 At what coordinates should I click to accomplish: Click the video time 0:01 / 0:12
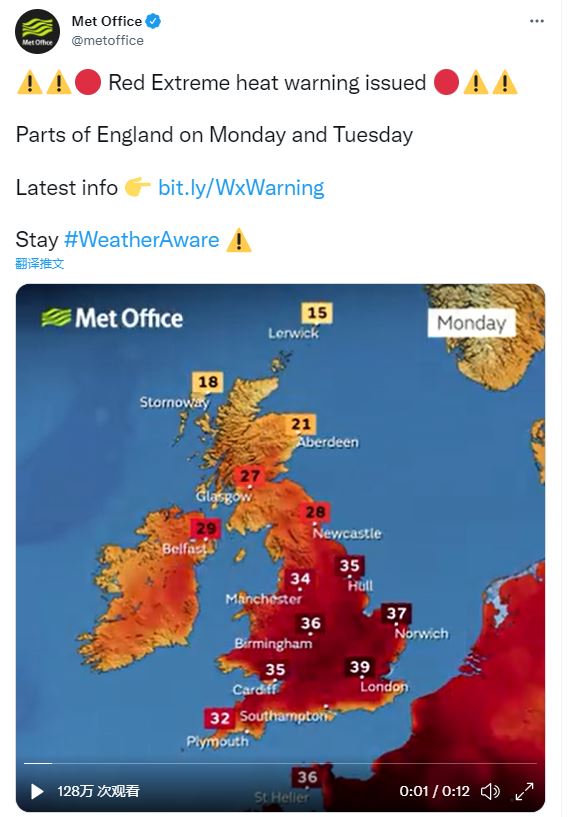tap(435, 791)
